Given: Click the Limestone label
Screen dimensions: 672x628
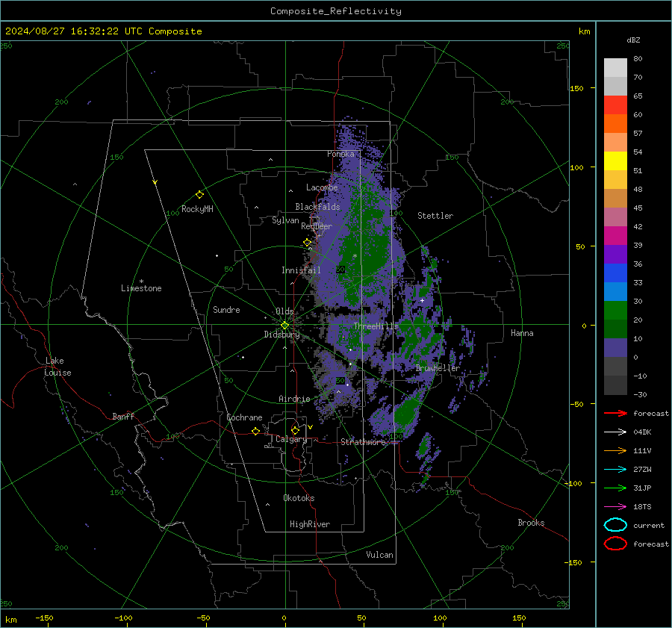Looking at the screenshot, I should tap(141, 288).
